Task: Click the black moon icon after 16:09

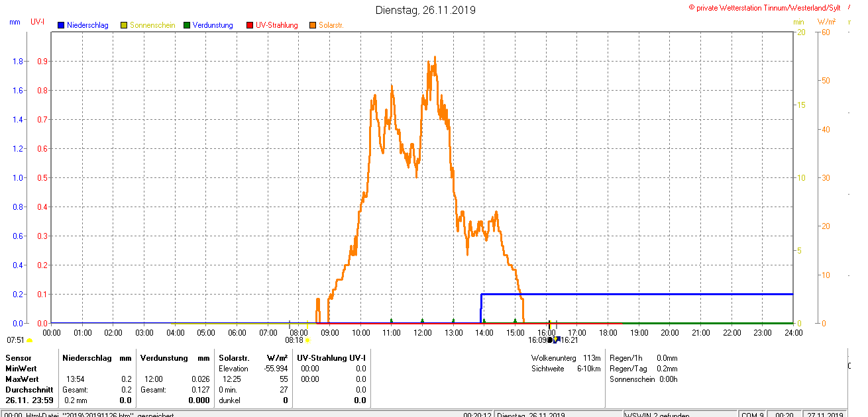Action: (550, 340)
